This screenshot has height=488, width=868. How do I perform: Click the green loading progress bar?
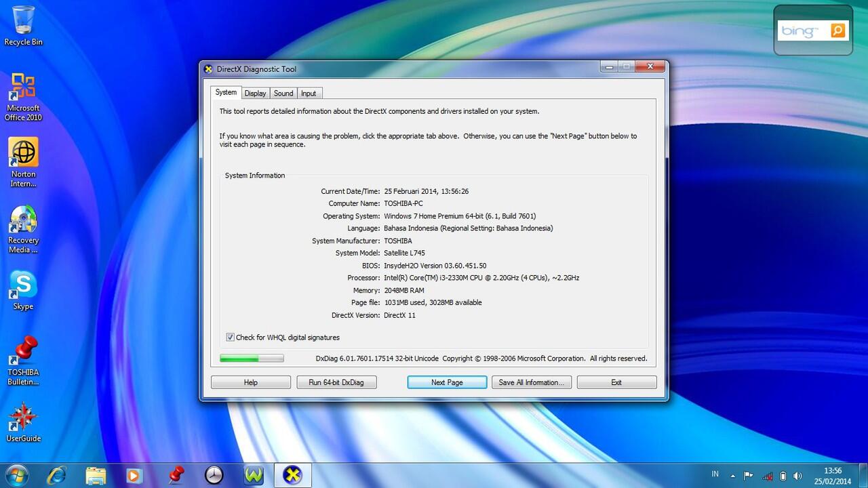tap(252, 358)
